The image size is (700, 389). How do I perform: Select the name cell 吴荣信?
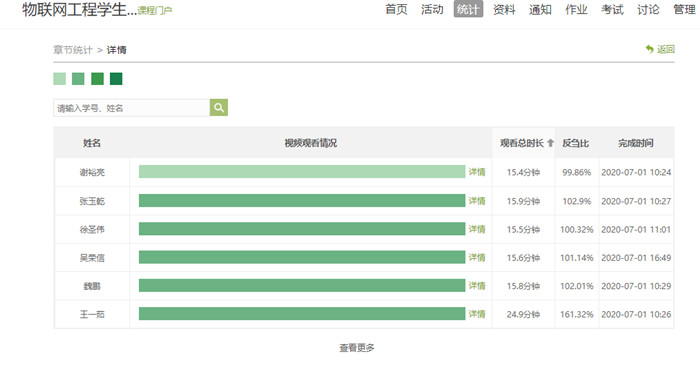(x=92, y=258)
